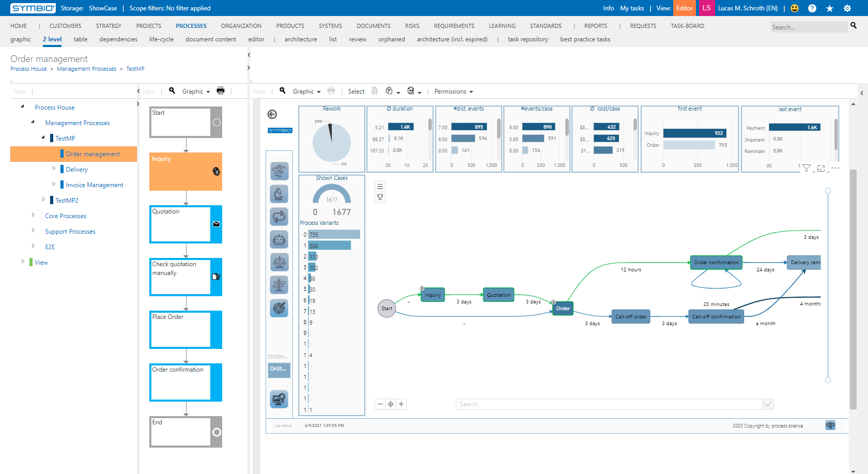This screenshot has height=474, width=868.
Task: Open the star favorites menu
Action: 829,8
